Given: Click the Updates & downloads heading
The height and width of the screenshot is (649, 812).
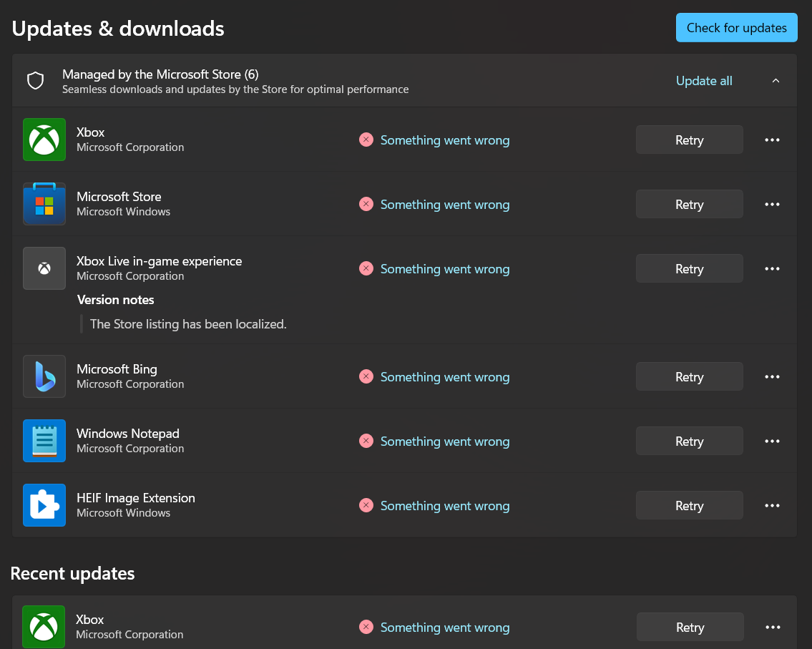Looking at the screenshot, I should click(118, 29).
